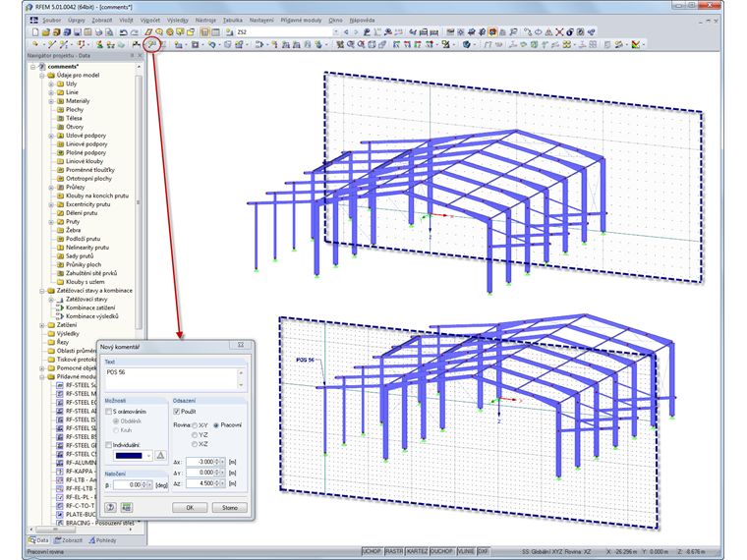The width and height of the screenshot is (747, 560).
Task: Print using the printer icon
Action: point(98,31)
